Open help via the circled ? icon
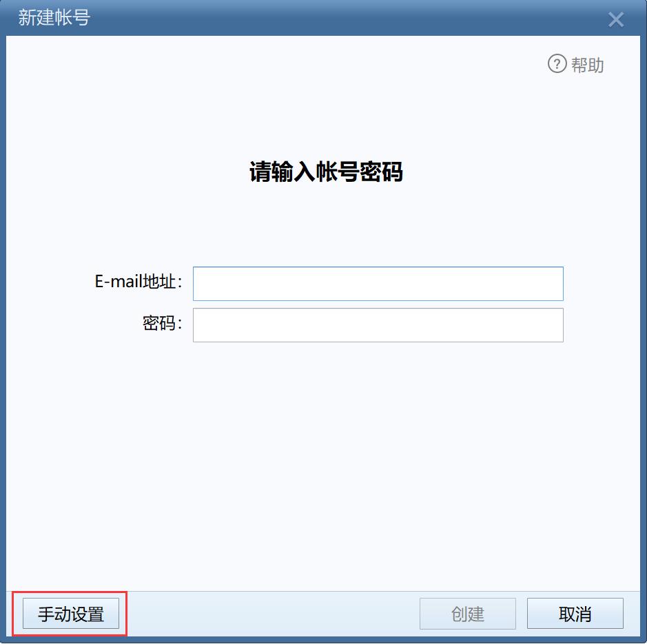The width and height of the screenshot is (647, 644). pos(557,64)
